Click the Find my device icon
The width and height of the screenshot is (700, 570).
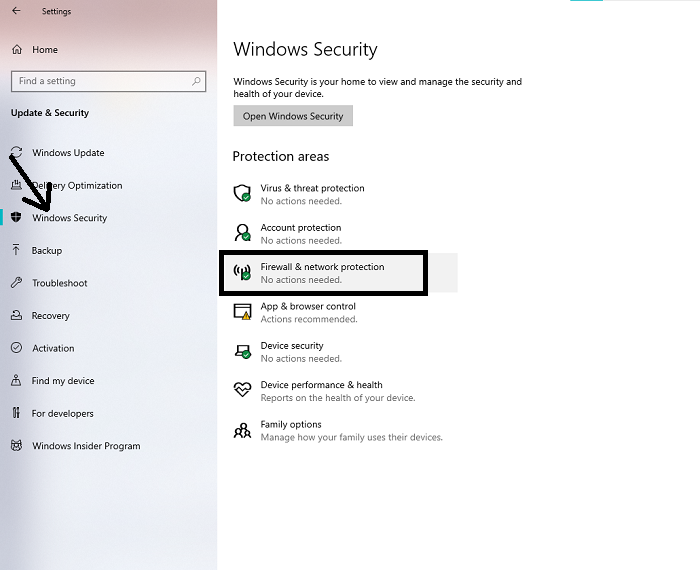pos(16,380)
